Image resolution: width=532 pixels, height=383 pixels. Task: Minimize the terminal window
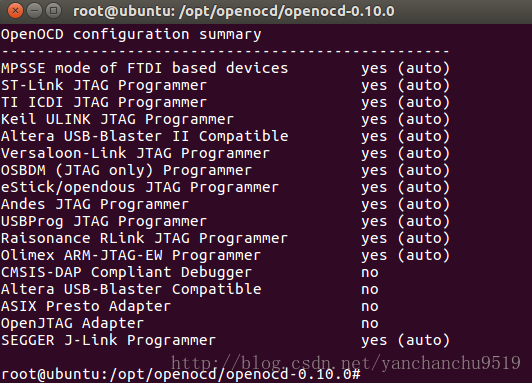(34, 11)
